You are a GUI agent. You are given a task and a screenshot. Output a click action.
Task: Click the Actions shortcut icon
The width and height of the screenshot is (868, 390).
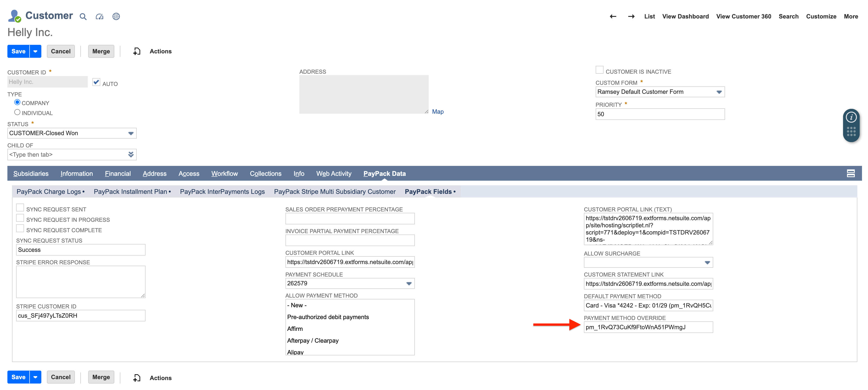click(137, 51)
